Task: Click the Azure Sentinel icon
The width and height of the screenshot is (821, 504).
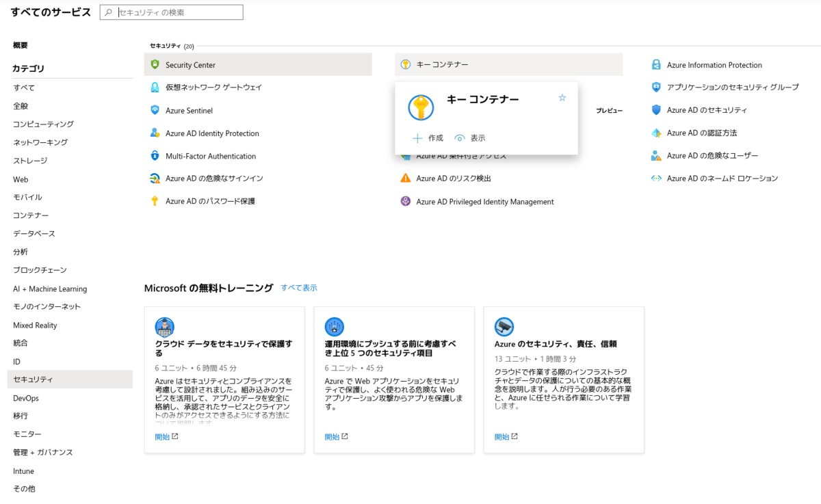Action: (155, 110)
